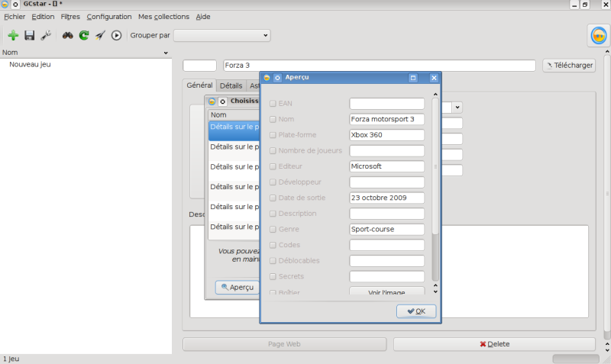Click the Sport-course genre field
The height and width of the screenshot is (364, 611).
[x=386, y=229]
